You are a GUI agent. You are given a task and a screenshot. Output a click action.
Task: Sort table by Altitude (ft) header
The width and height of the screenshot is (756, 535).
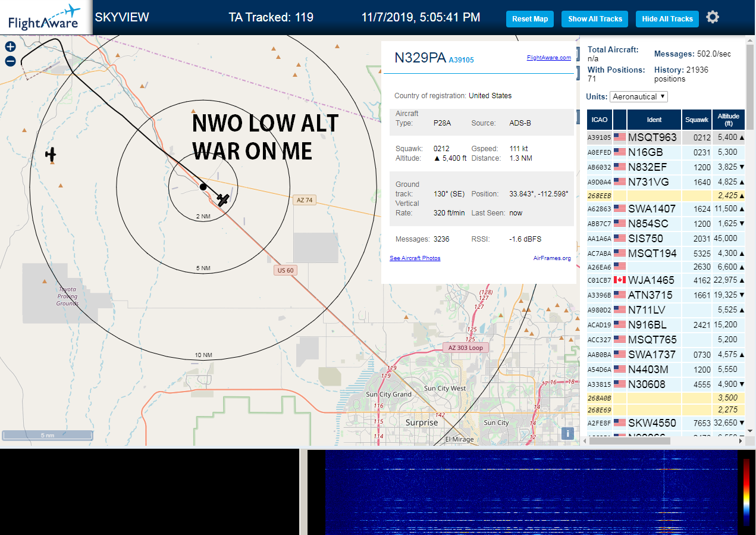coord(729,120)
